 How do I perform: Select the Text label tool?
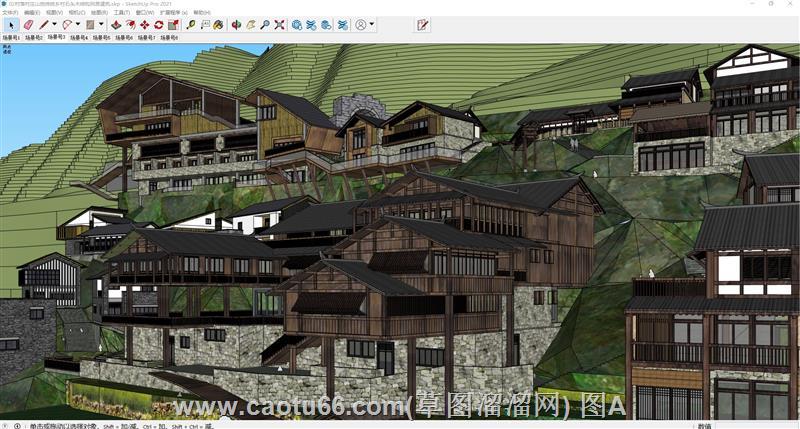click(205, 24)
